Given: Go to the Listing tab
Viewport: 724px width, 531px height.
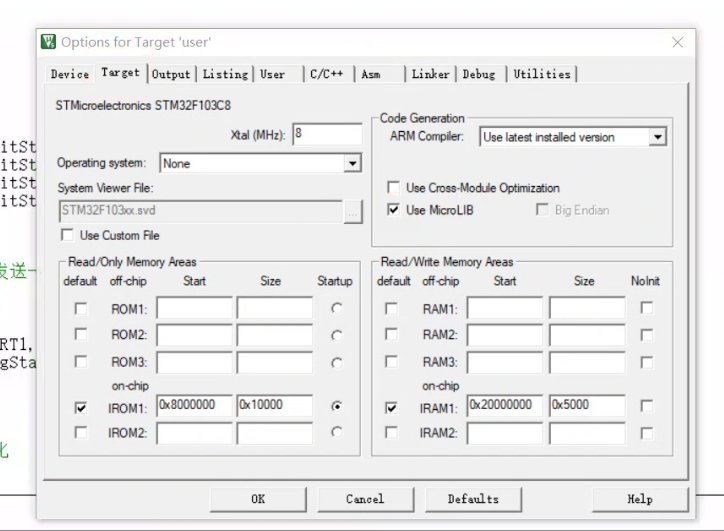Looking at the screenshot, I should 225,74.
